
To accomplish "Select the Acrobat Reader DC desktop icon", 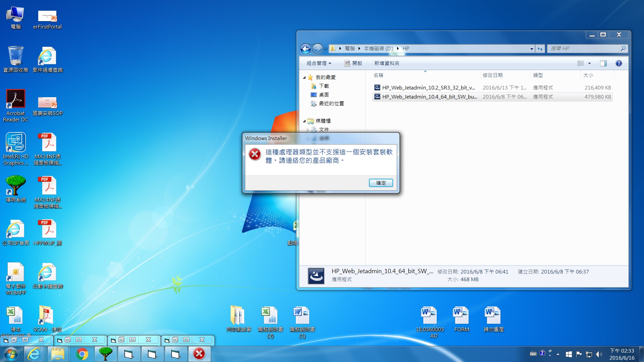I will click(15, 106).
